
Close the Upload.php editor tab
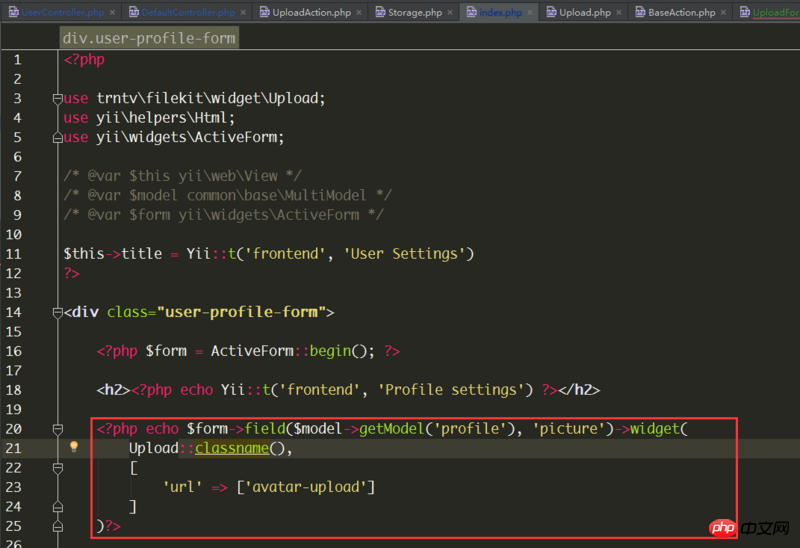[621, 12]
